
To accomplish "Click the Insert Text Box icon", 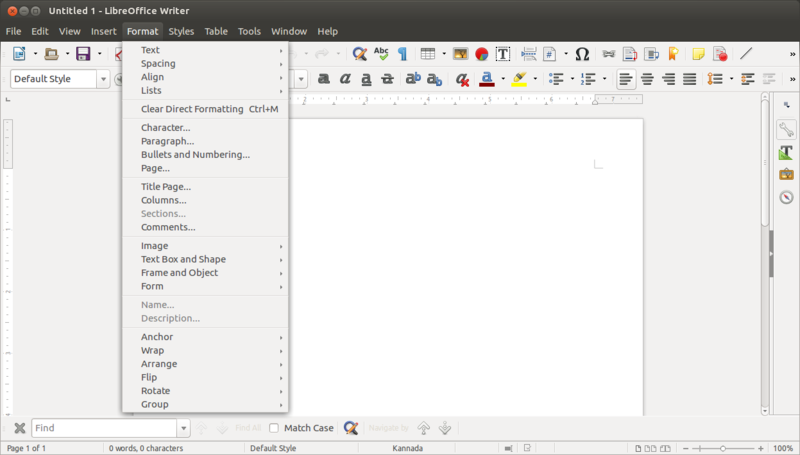I will coord(503,54).
